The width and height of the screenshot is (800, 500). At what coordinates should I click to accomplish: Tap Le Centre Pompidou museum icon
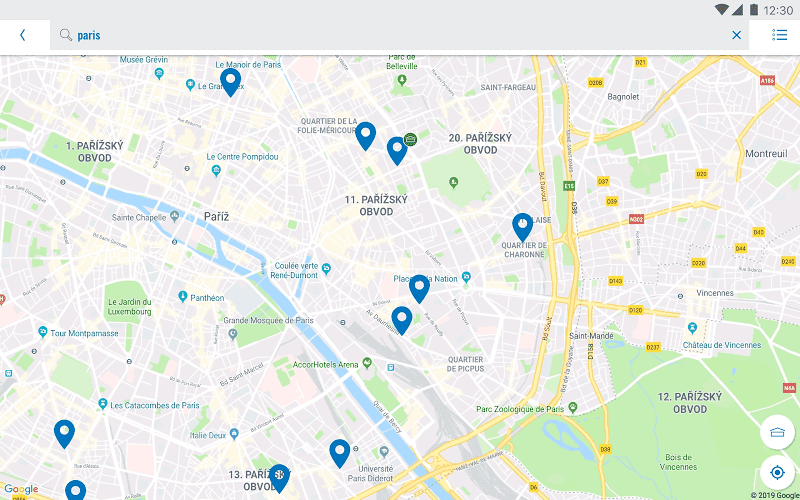[216, 170]
